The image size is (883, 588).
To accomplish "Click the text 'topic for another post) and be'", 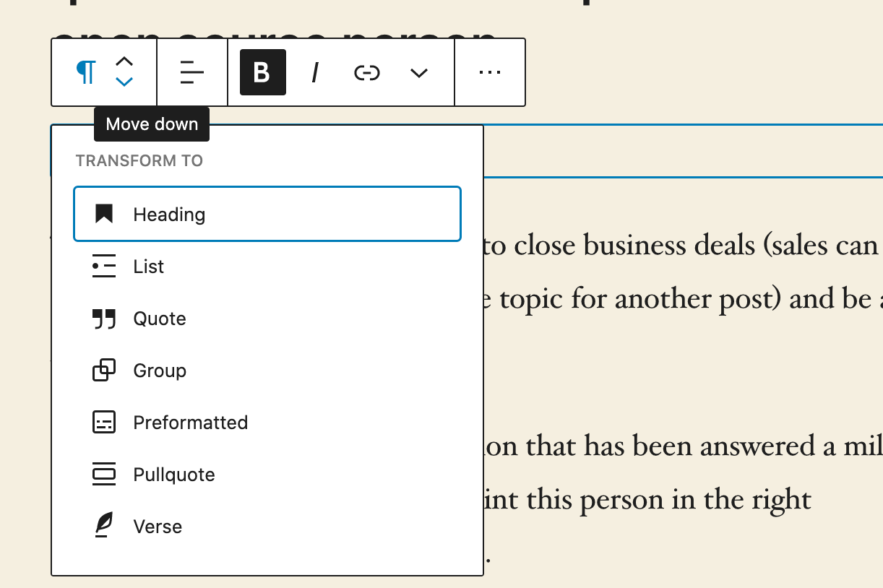I will (x=685, y=298).
